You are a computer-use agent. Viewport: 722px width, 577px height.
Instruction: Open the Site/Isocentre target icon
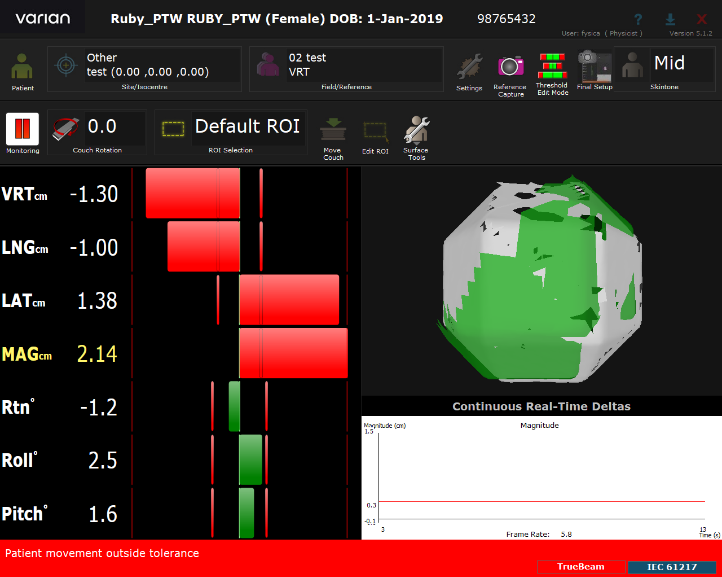66,66
